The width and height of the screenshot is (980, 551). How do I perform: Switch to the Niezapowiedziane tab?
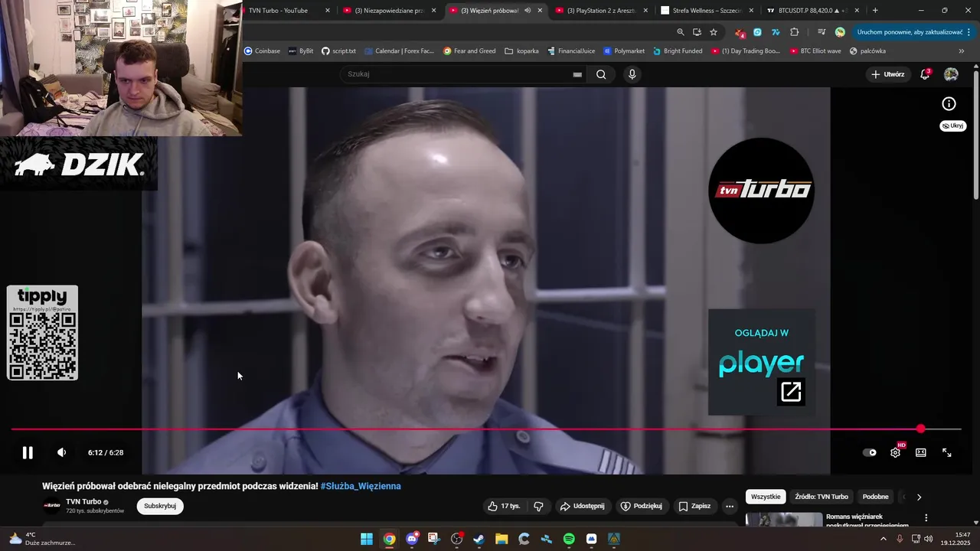click(x=390, y=11)
